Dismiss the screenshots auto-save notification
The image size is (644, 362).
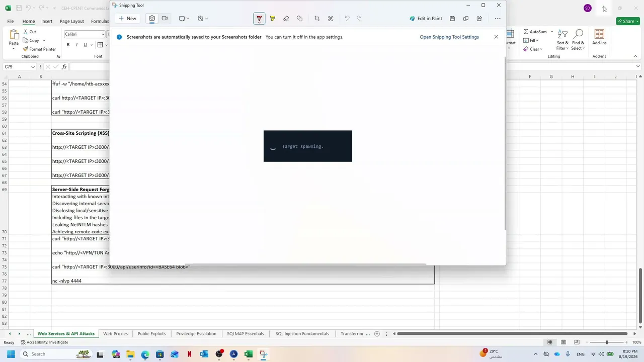coord(496,37)
